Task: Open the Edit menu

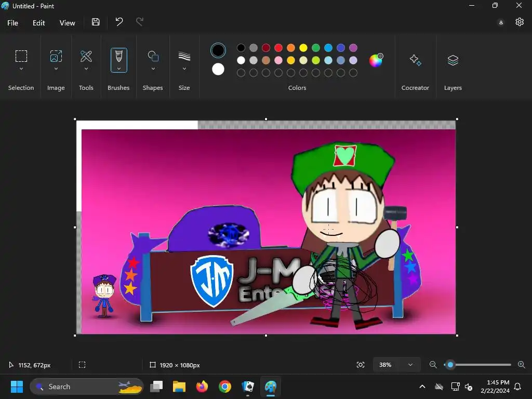Action: [38, 23]
